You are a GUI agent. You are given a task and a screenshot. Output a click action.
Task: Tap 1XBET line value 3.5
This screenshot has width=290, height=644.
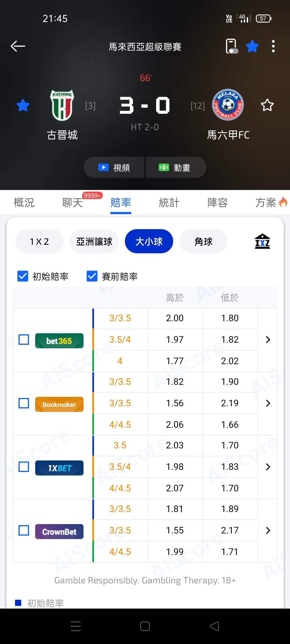[120, 445]
